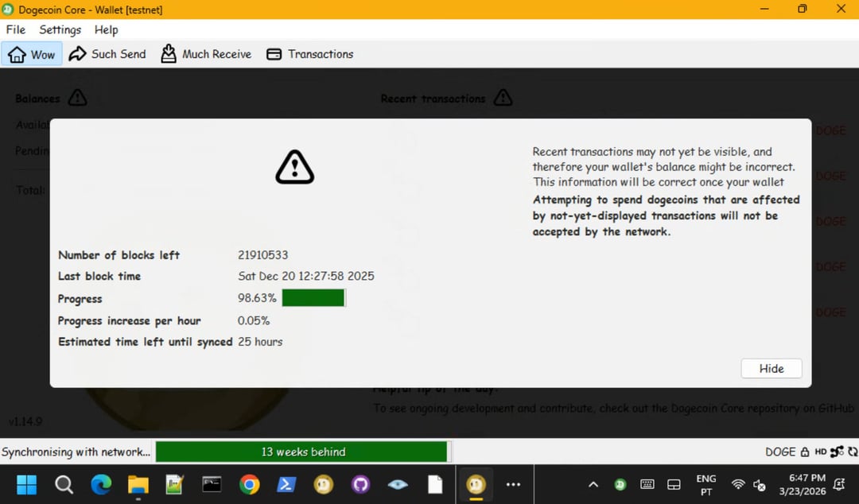
Task: Open the DOGE unit selector in status bar
Action: coord(779,452)
